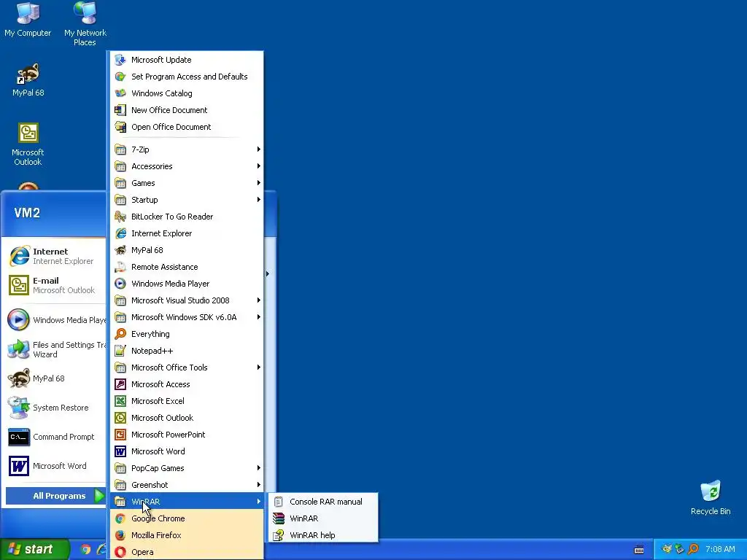Click the 'WinRAR' highlighted folder text
The width and height of the screenshot is (747, 560).
coord(146,502)
